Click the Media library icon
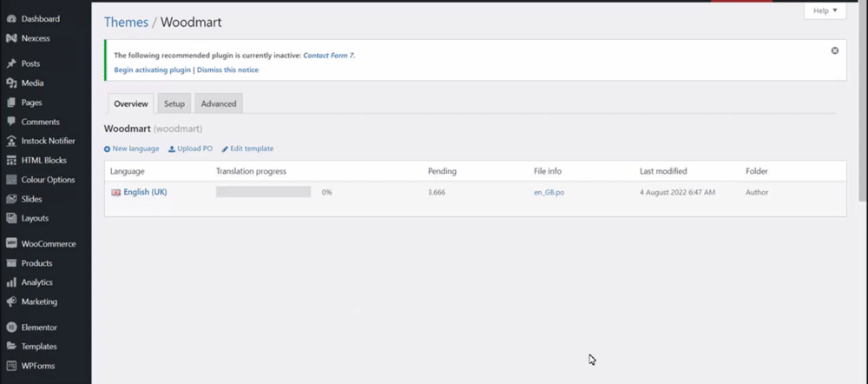Viewport: 868px width, 384px height. [11, 83]
